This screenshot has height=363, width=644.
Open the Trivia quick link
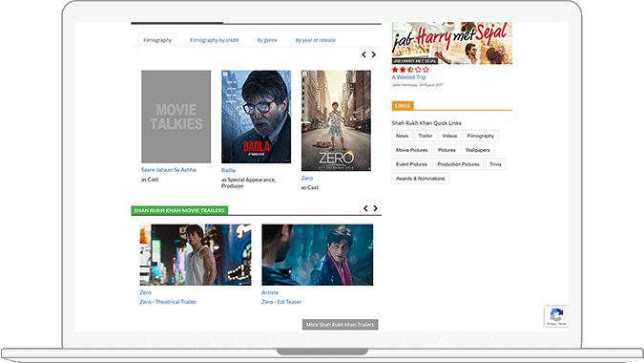[x=495, y=164]
